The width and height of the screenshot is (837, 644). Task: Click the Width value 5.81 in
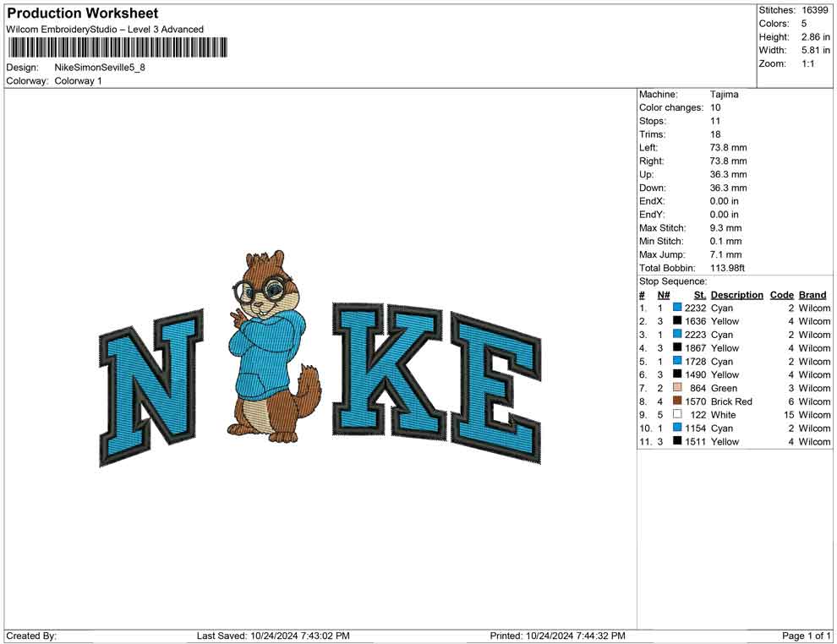pos(815,50)
